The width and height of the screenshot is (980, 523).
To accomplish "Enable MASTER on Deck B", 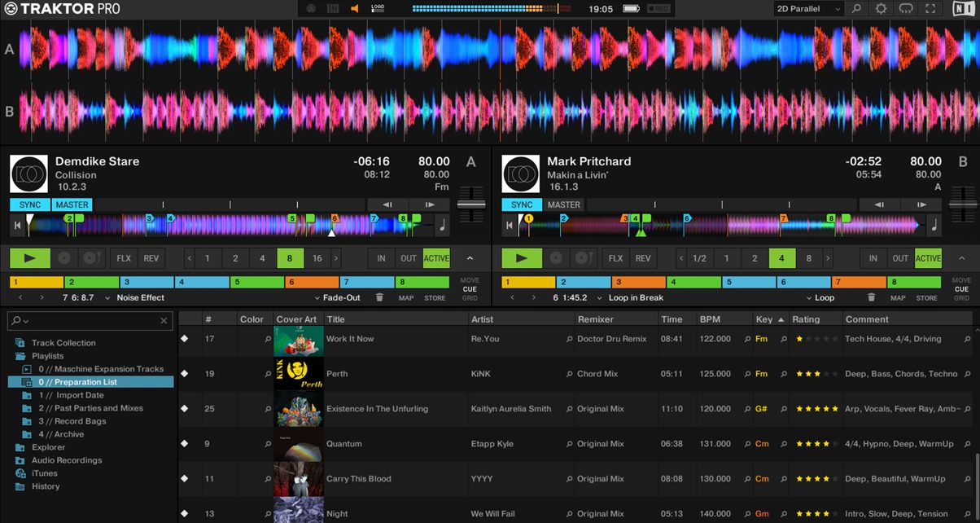I will tap(564, 204).
